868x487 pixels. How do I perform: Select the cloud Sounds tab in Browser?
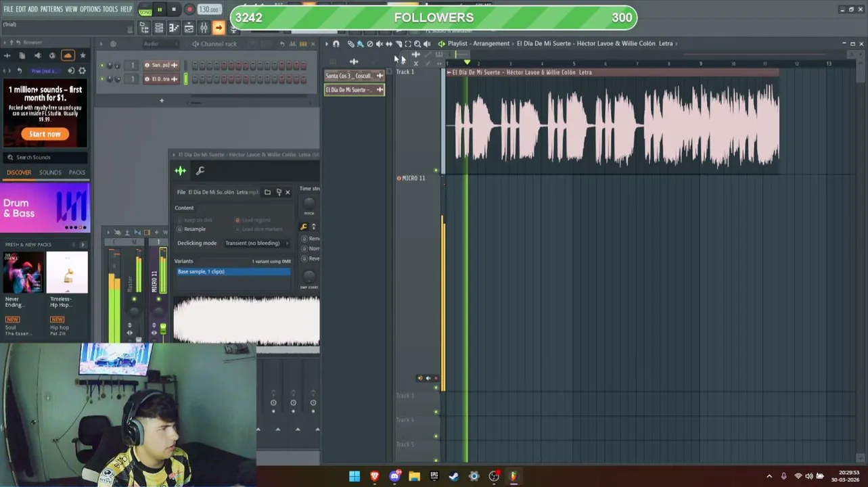pos(68,55)
